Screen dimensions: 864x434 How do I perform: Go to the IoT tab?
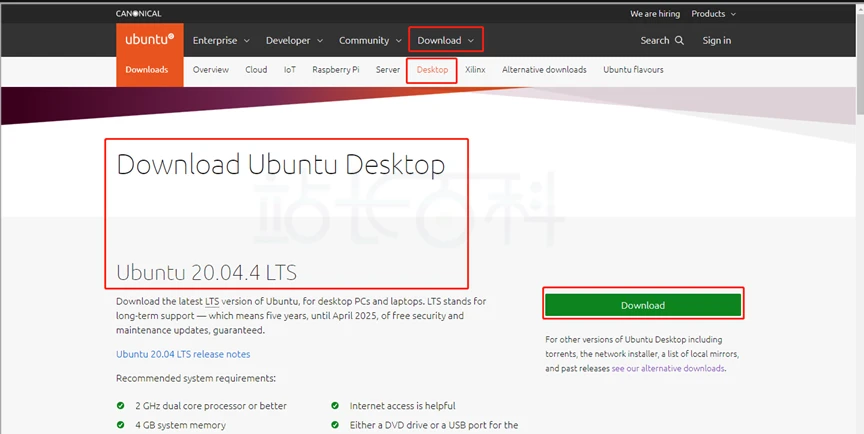point(290,70)
